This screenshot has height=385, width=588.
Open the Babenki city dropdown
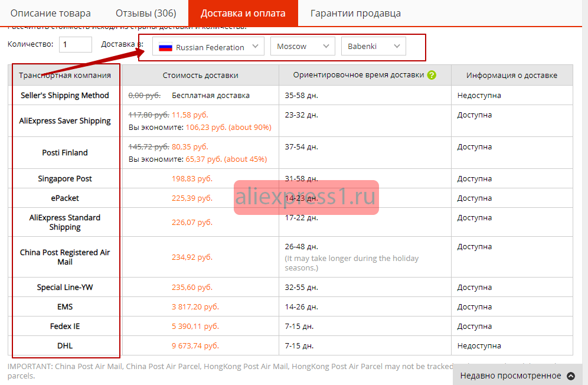coord(374,46)
